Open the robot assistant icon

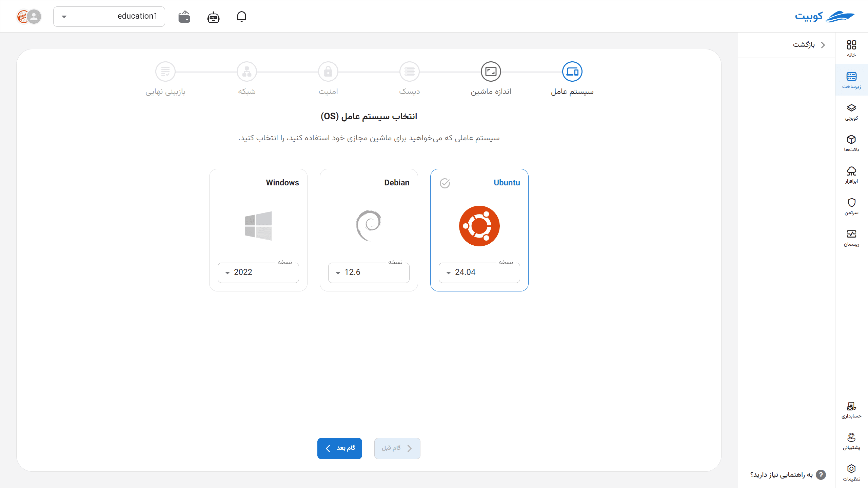pos(213,17)
